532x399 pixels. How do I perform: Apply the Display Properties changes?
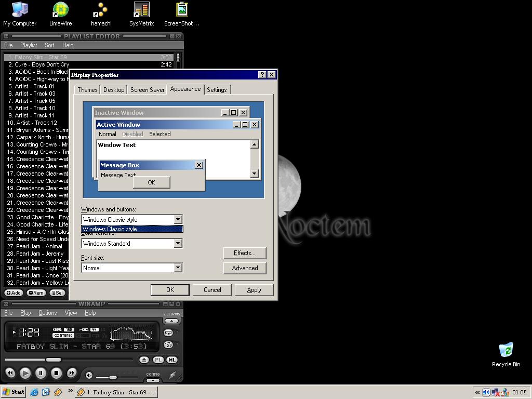254,290
